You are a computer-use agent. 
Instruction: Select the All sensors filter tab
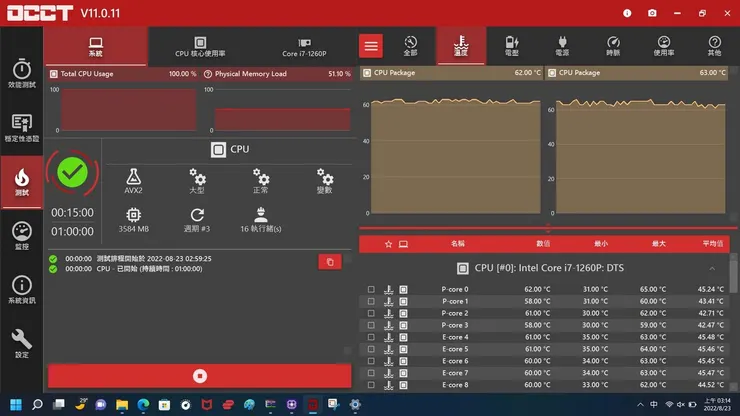coord(411,46)
